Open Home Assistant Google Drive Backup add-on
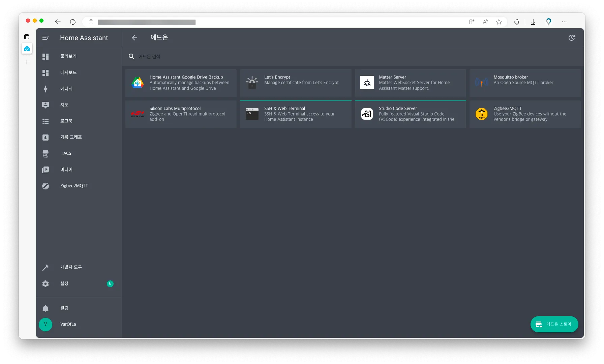 point(181,83)
